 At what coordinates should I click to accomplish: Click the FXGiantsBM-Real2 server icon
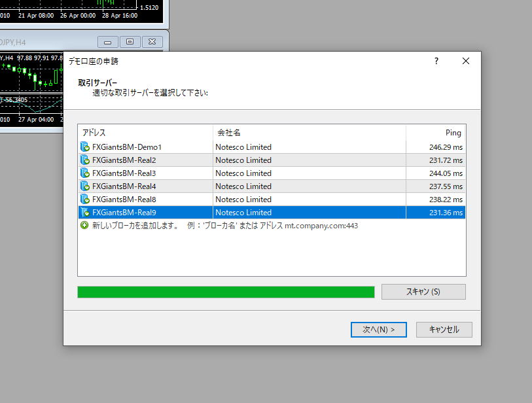coord(85,160)
